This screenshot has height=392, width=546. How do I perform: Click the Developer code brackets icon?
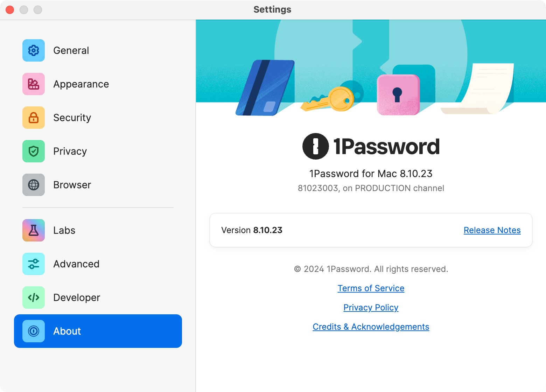[x=34, y=297]
